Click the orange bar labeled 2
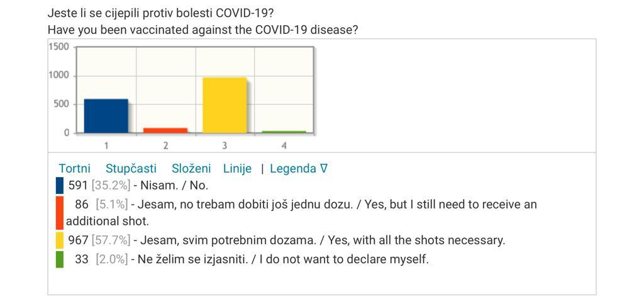The image size is (644, 297). [165, 131]
